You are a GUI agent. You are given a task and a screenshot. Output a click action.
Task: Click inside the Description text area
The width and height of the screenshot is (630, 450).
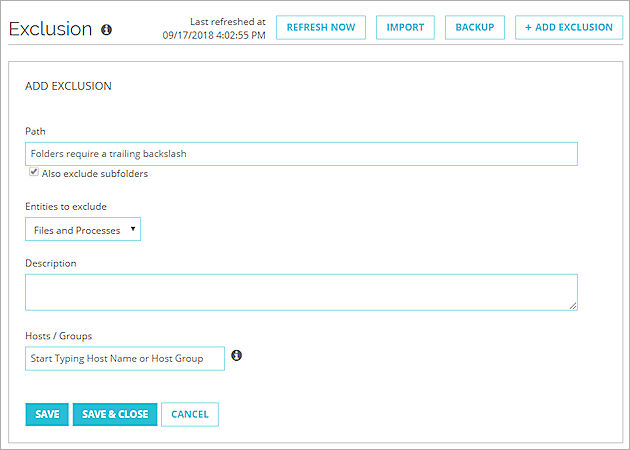[301, 292]
